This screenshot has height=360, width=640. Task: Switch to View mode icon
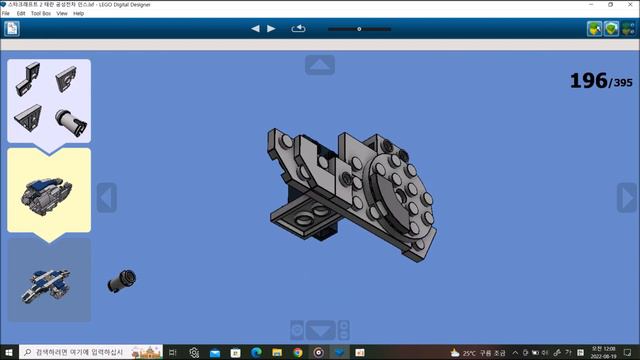point(611,29)
